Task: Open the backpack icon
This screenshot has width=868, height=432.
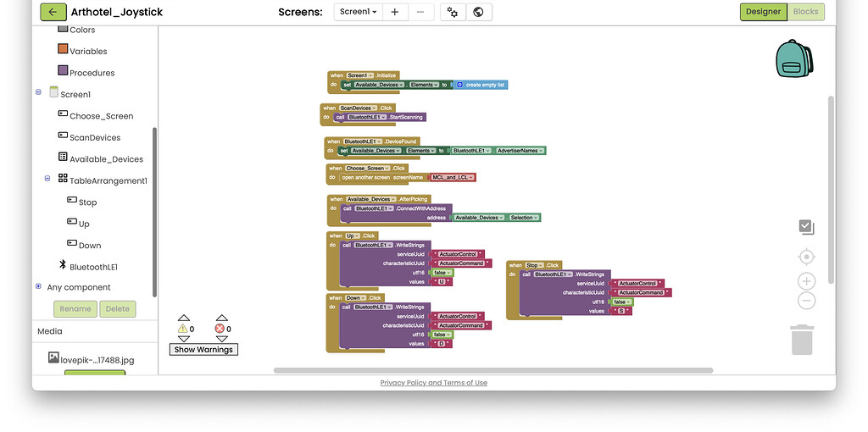Action: tap(793, 58)
